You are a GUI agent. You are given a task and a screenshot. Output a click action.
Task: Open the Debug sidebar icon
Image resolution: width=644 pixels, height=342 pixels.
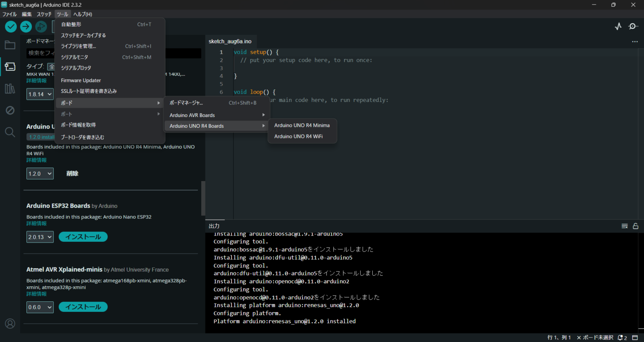[10, 110]
